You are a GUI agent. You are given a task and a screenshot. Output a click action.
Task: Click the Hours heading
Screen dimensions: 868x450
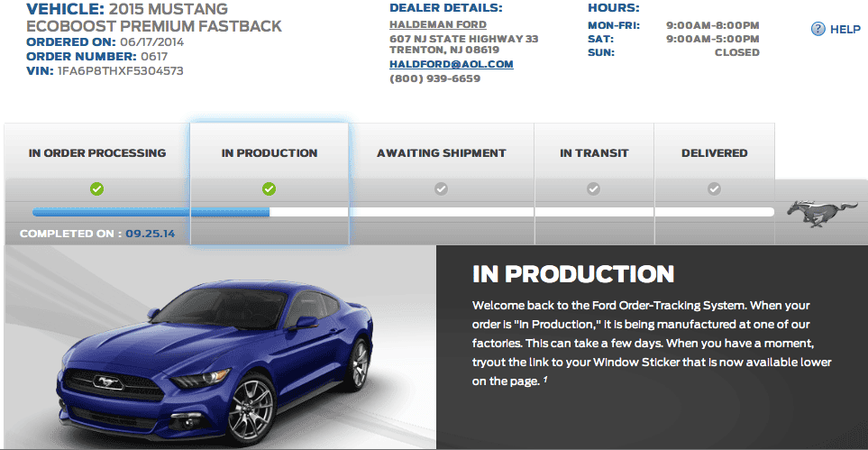[x=613, y=8]
